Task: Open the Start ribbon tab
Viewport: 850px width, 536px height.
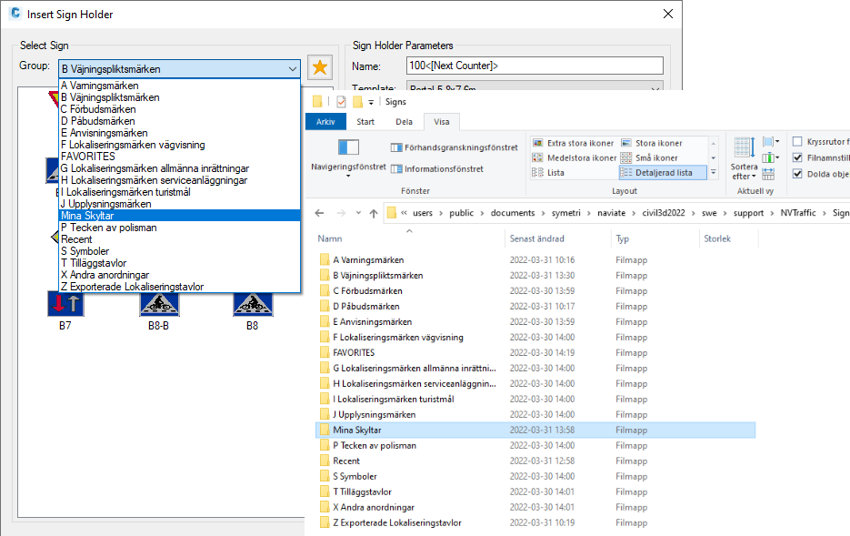Action: click(365, 121)
